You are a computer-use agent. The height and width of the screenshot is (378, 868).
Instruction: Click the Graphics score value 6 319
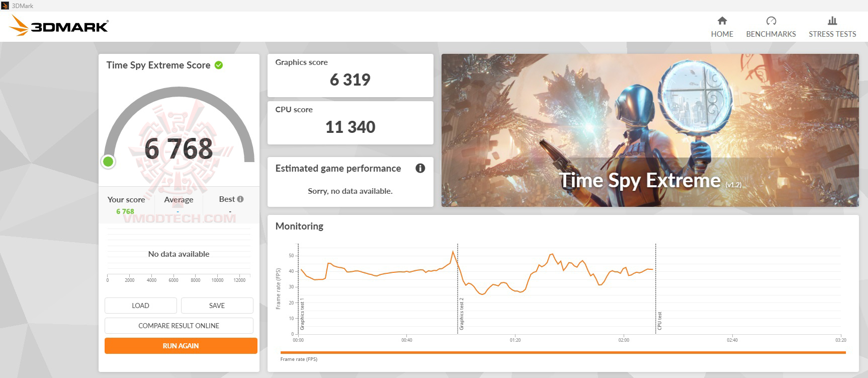[x=350, y=80]
